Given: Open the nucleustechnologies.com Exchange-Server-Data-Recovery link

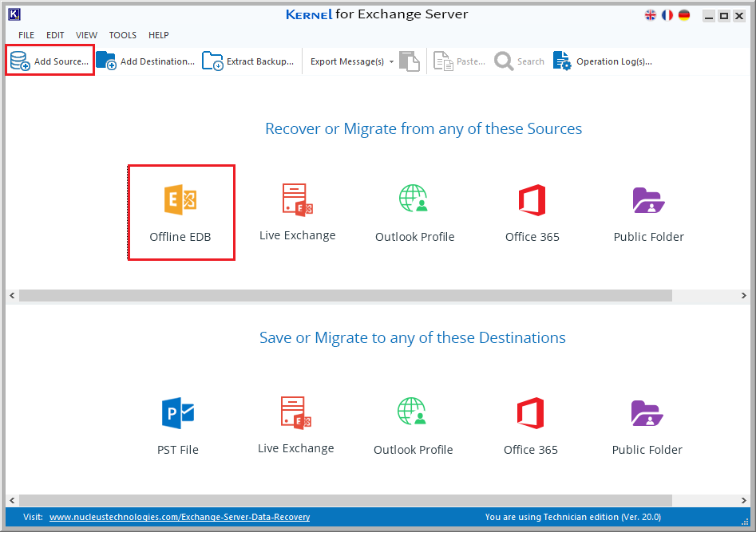Looking at the screenshot, I should [x=180, y=517].
